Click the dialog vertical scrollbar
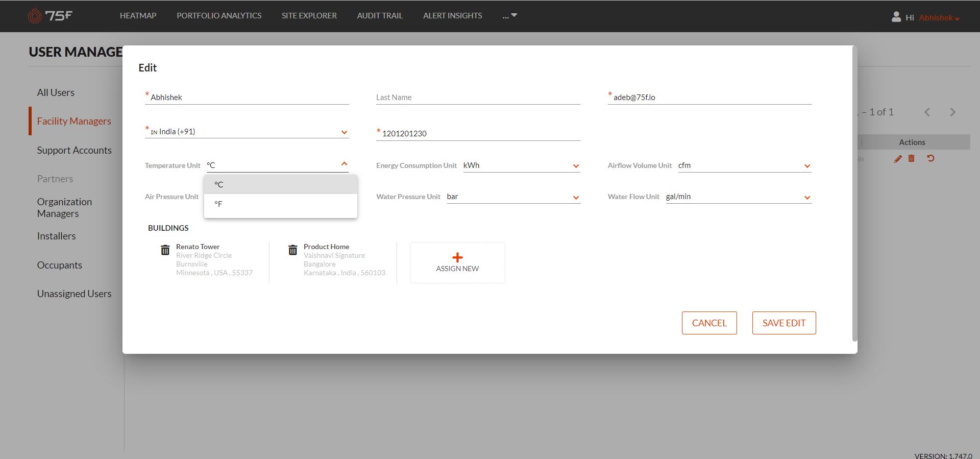 tap(855, 194)
